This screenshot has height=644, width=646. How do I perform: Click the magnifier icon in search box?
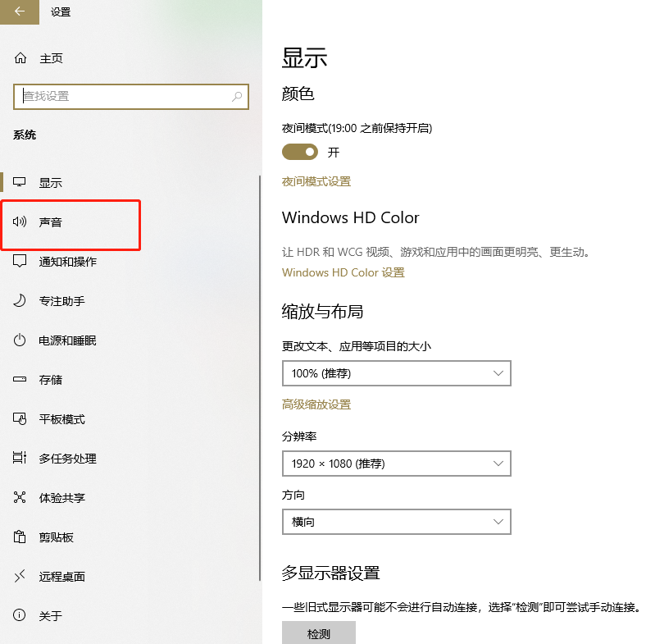pyautogui.click(x=237, y=96)
